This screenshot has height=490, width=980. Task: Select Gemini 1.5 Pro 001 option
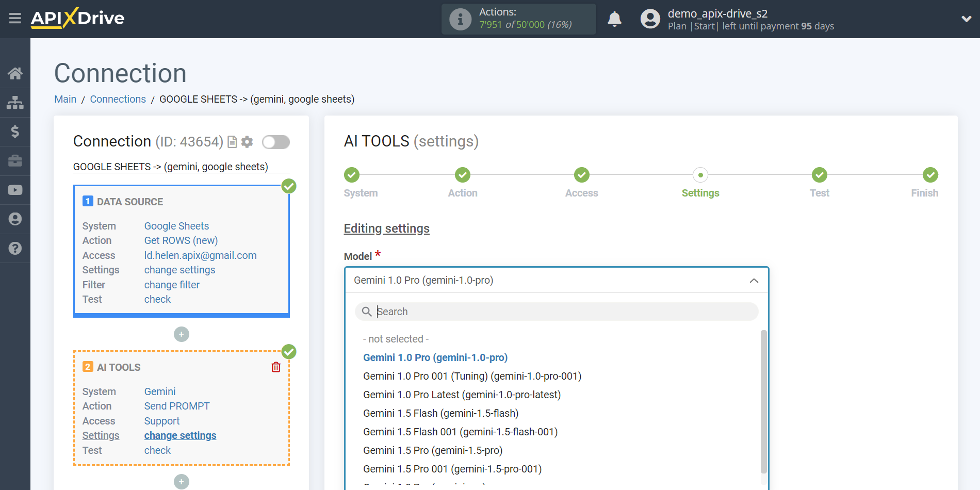(452, 469)
